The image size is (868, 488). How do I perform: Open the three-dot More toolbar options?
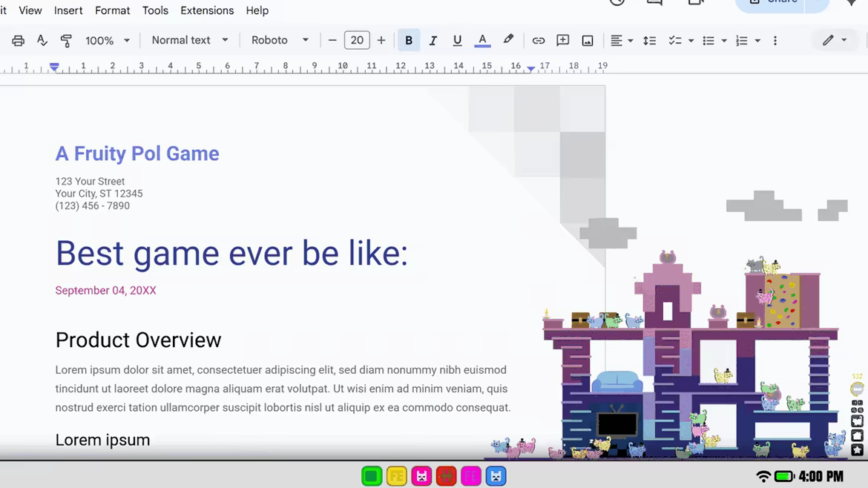pos(775,40)
